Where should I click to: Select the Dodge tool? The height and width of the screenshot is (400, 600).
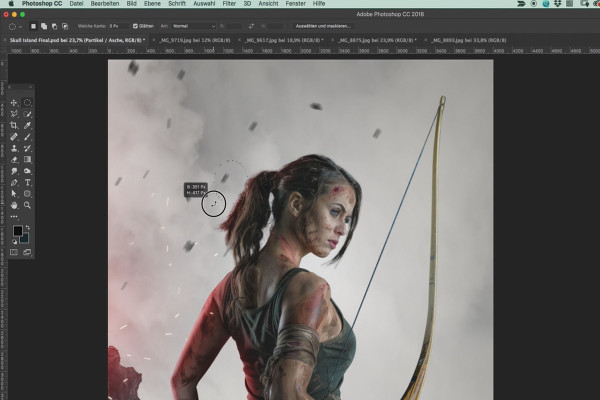tap(27, 171)
